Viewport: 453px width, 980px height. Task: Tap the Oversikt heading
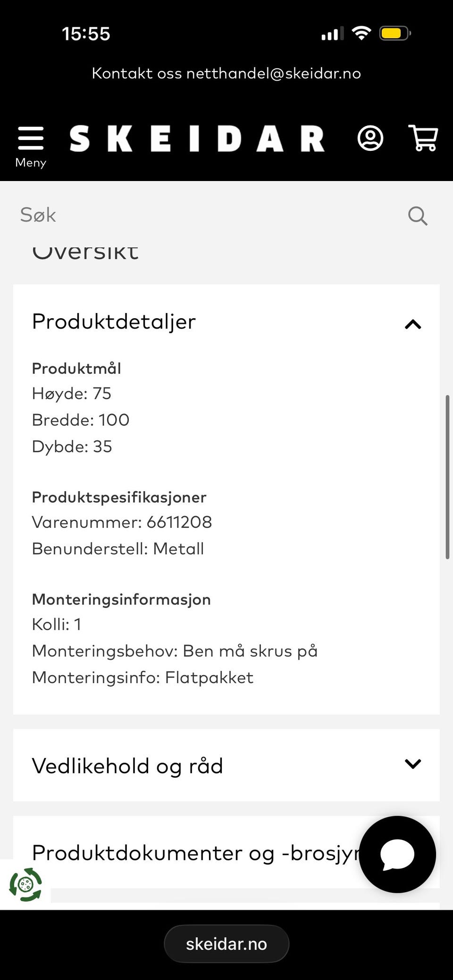pos(85,252)
